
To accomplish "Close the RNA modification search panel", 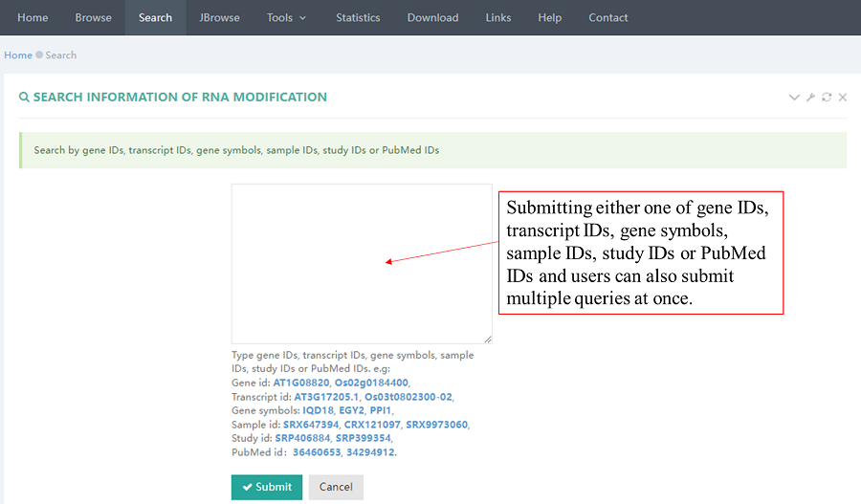I will click(x=843, y=98).
